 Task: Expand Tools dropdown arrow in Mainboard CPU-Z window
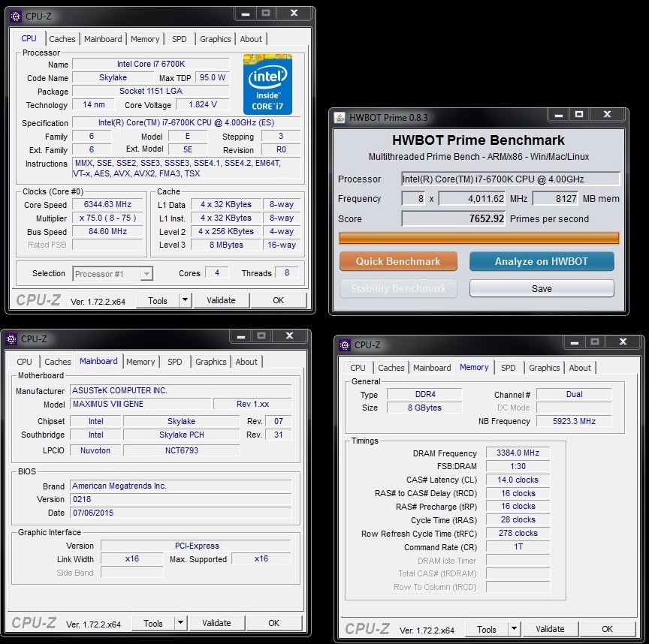point(180,623)
